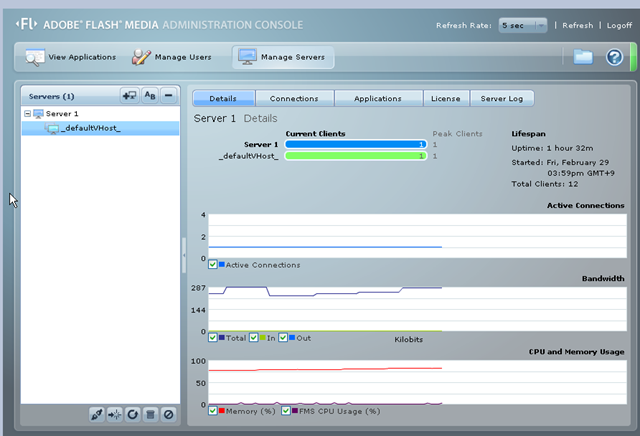Click the green _defaultVHost_ clients bar
The width and height of the screenshot is (640, 436).
pos(356,156)
